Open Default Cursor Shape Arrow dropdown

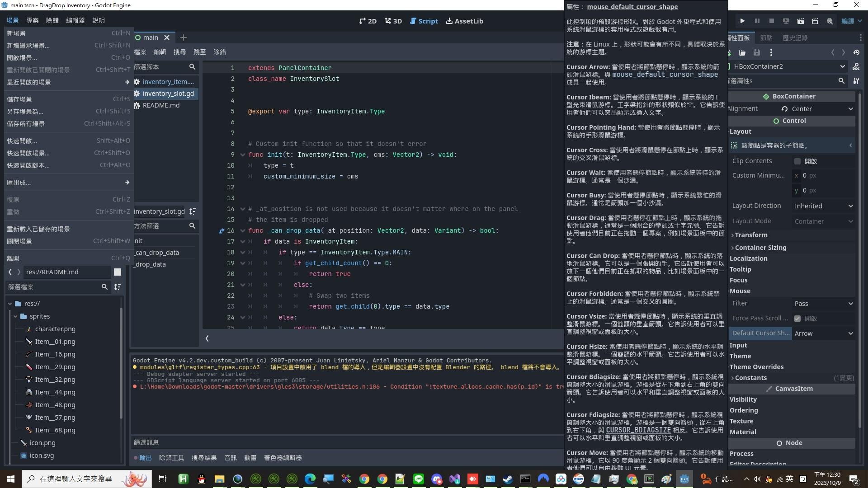pos(824,333)
